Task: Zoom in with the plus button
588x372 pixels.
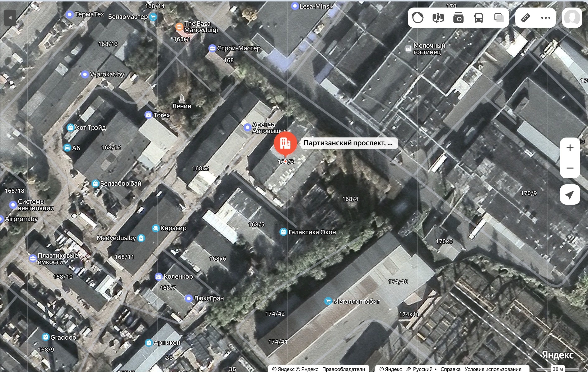Action: 570,148
